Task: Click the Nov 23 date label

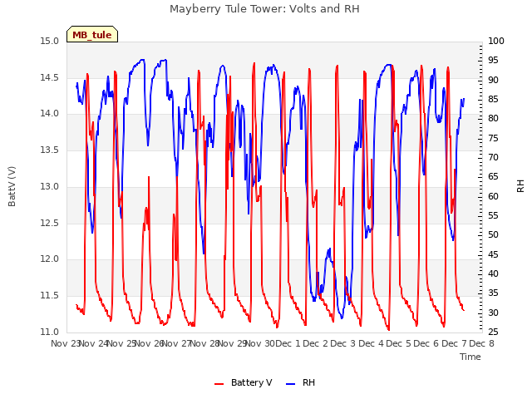Action: pyautogui.click(x=65, y=343)
